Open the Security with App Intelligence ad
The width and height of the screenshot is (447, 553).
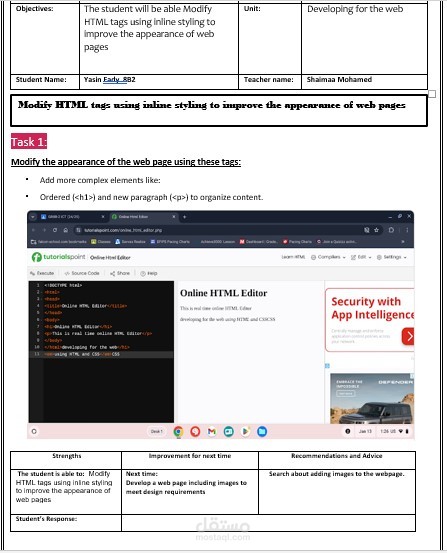click(x=369, y=320)
